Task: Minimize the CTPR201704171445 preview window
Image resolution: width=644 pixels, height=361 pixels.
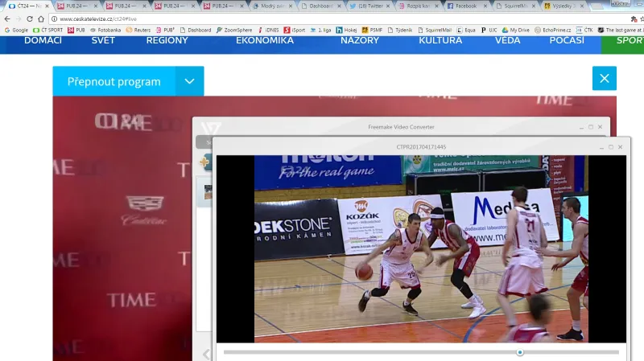Action: 601,147
